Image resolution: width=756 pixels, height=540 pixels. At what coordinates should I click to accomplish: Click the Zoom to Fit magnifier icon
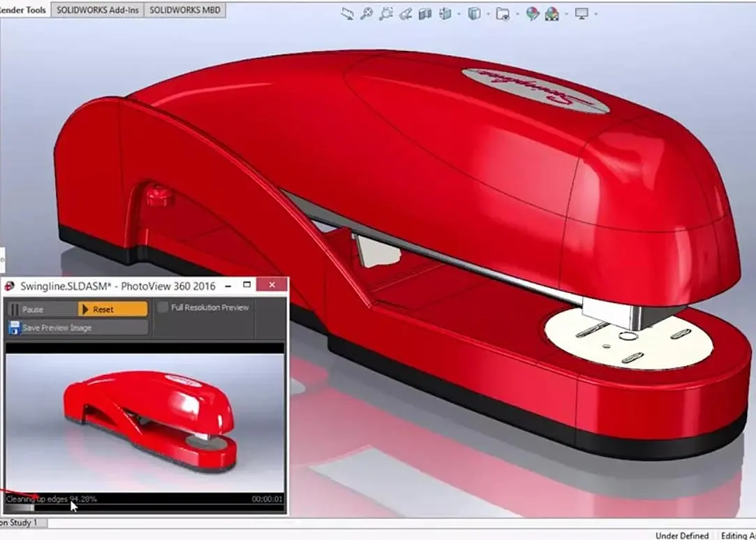pyautogui.click(x=367, y=13)
